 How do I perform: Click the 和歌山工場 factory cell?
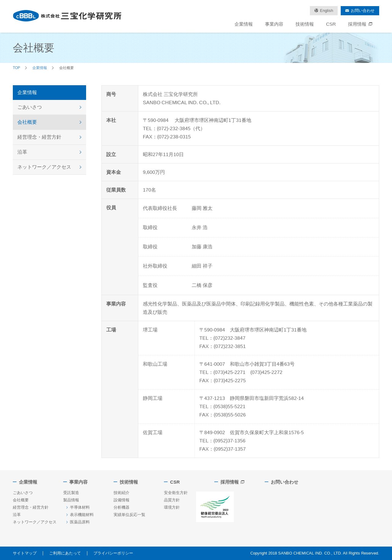[166, 372]
